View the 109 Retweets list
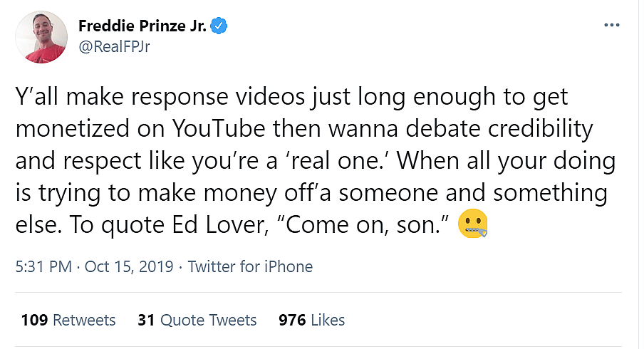 click(68, 320)
